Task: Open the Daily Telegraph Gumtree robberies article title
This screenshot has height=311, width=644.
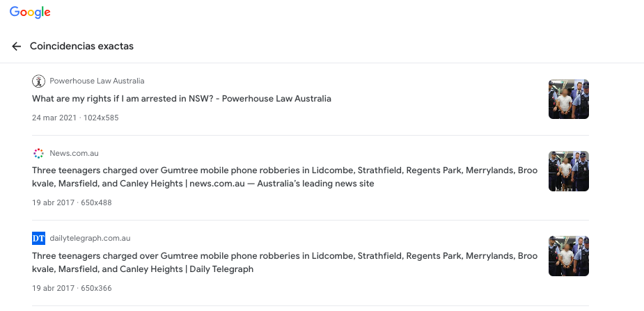Action: coord(284,262)
